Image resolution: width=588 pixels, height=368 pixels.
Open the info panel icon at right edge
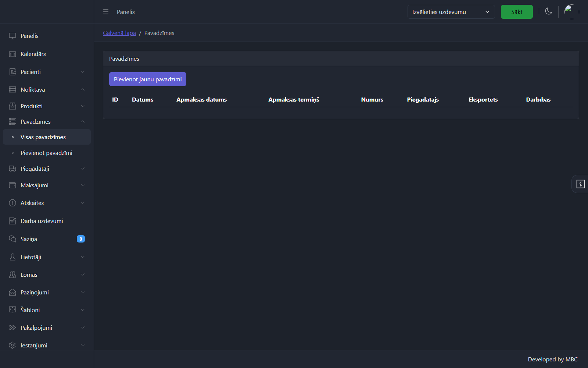point(581,184)
